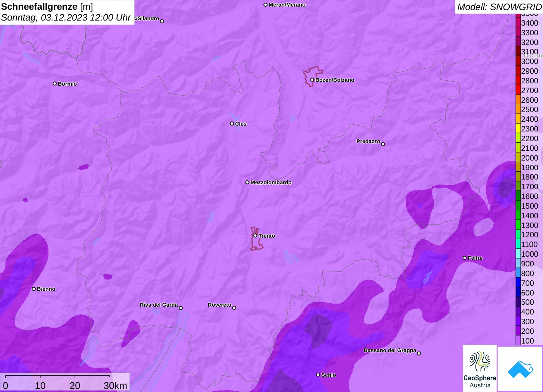Select the yellow 2300 m legend swatch
Viewport: 543px width, 392px height.
(518, 128)
